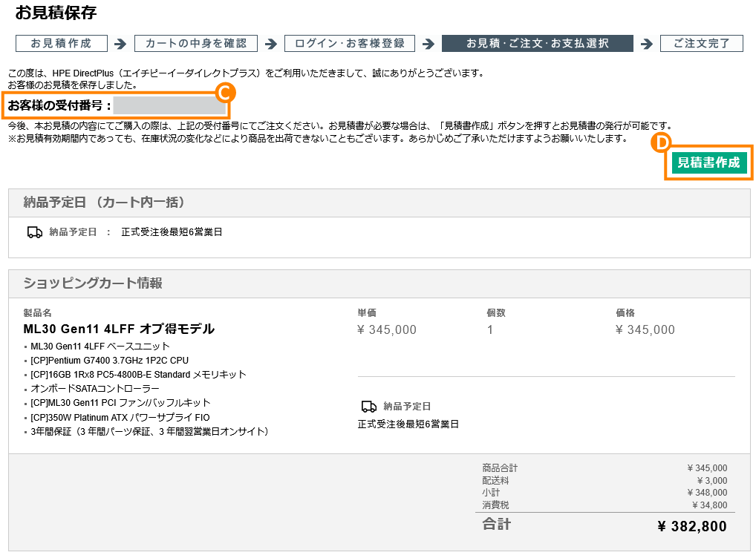Click the 単価 column header

[x=367, y=312]
